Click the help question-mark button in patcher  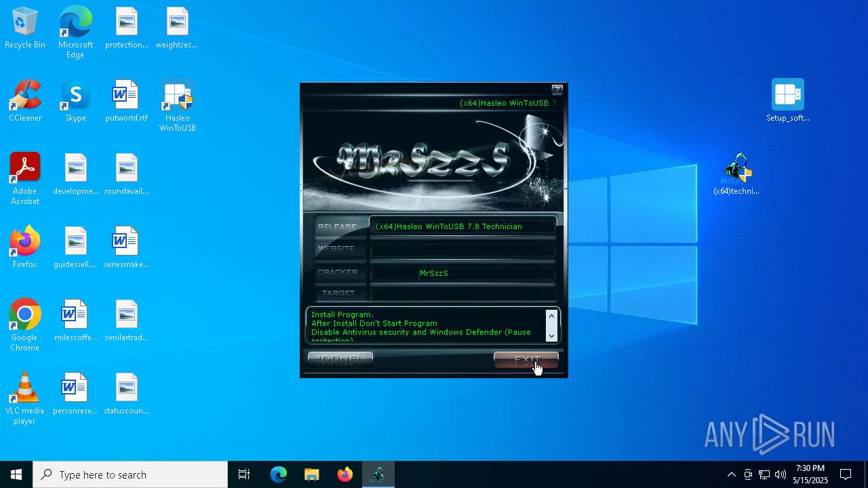pyautogui.click(x=557, y=89)
